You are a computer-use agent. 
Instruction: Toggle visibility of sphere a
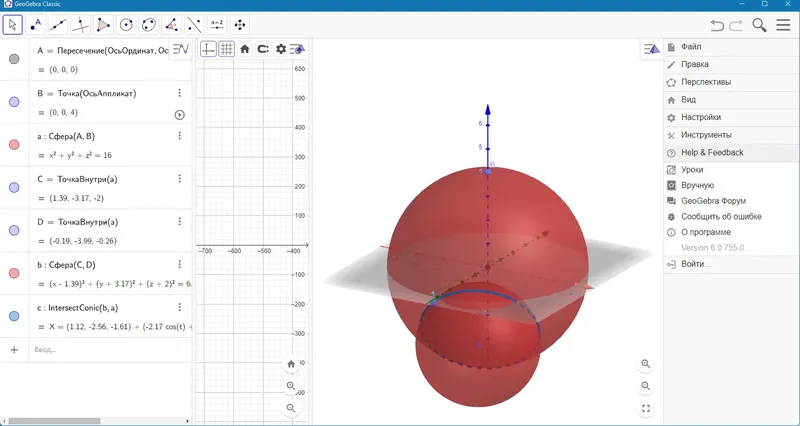(x=14, y=145)
